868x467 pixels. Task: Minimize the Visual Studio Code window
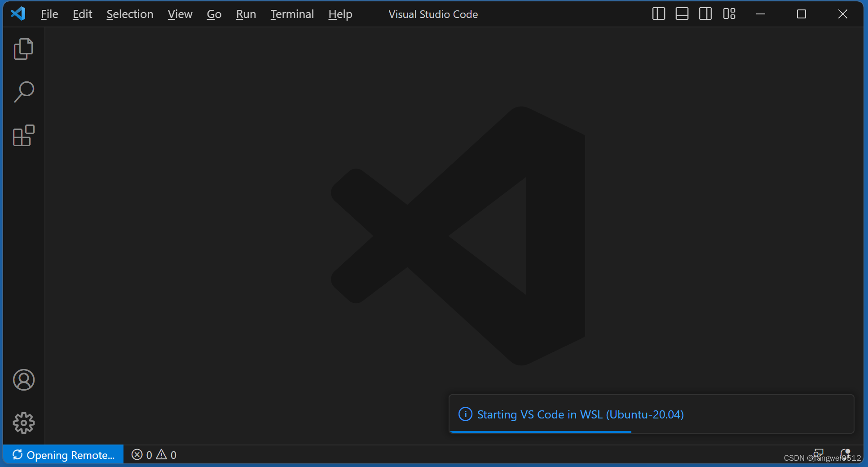(760, 14)
